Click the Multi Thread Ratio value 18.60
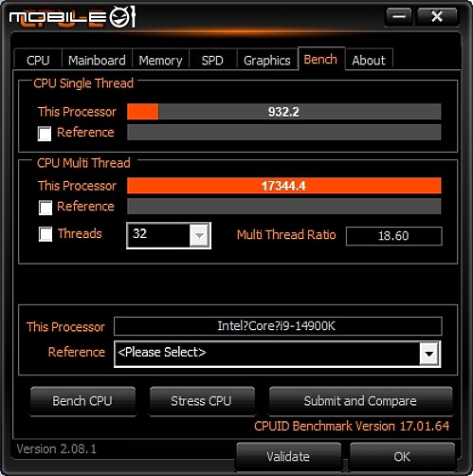The width and height of the screenshot is (473, 476). 394,236
